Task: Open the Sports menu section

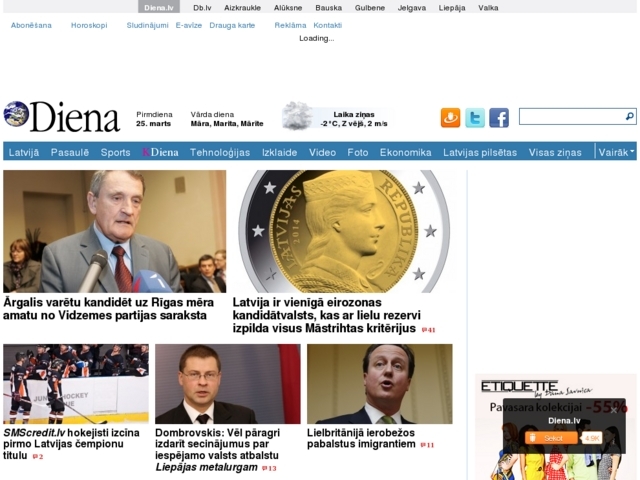Action: [x=116, y=152]
